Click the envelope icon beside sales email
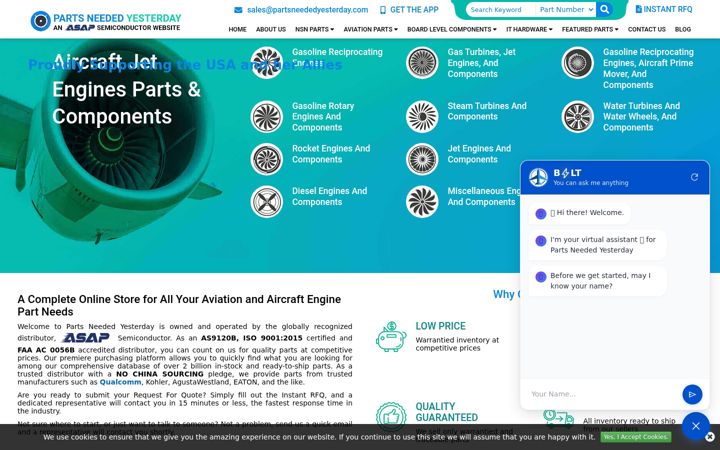Image resolution: width=720 pixels, height=450 pixels. 238,10
